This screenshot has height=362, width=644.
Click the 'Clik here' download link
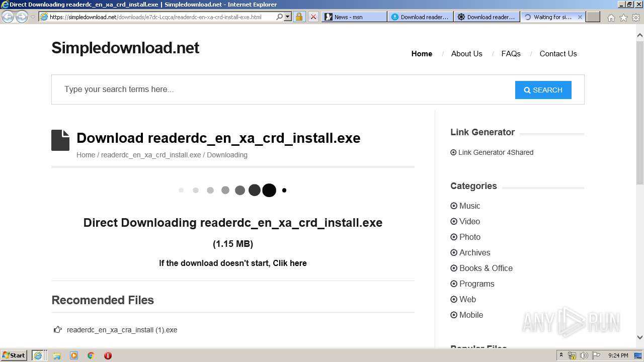290,263
